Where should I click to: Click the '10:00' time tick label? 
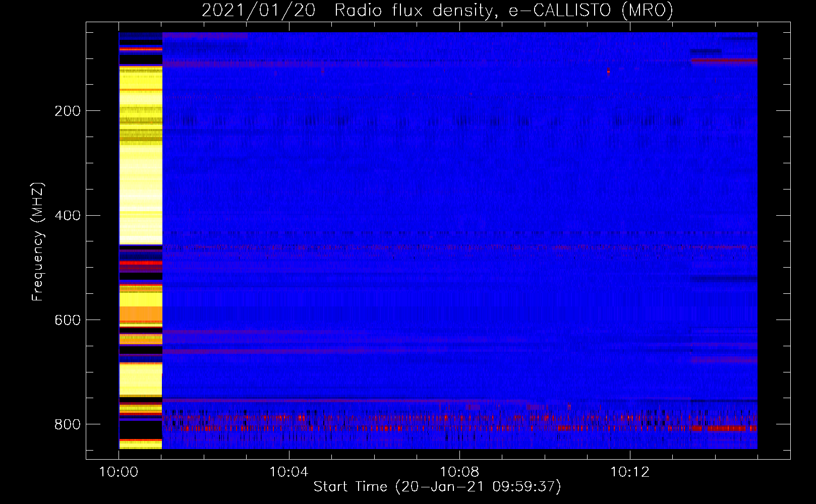(x=119, y=472)
